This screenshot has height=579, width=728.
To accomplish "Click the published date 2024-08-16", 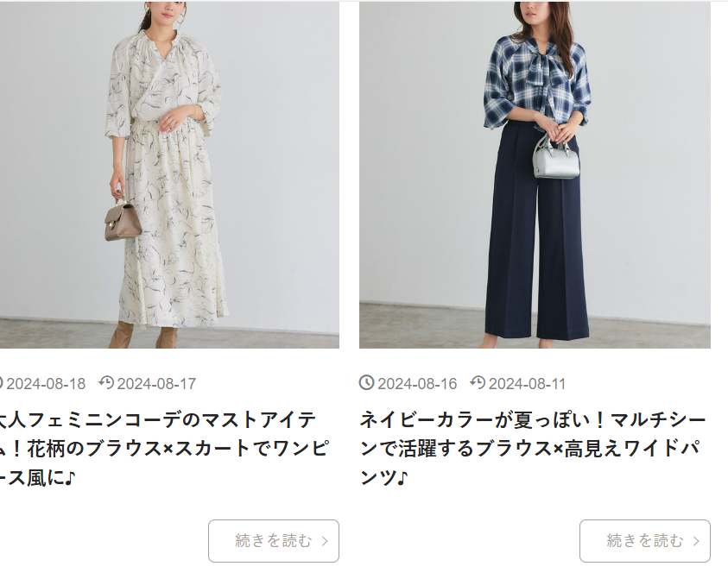I will (x=417, y=384).
